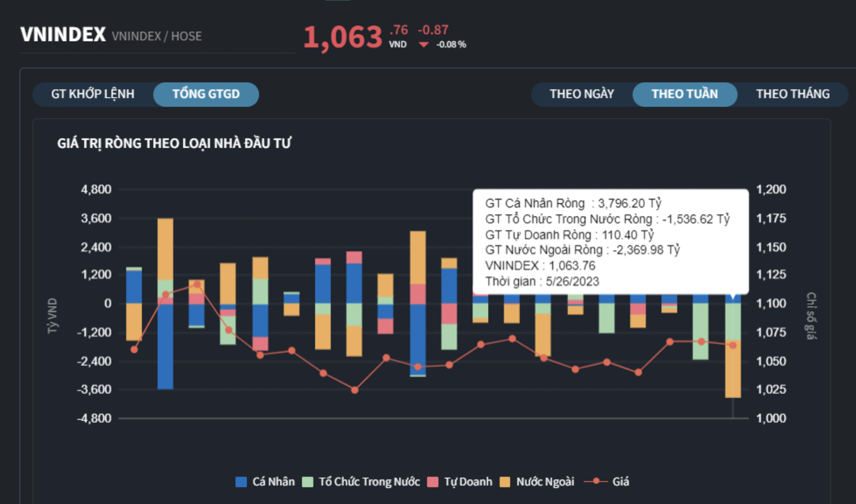
Task: Show data by day with THEO NGÀY
Action: coord(582,94)
